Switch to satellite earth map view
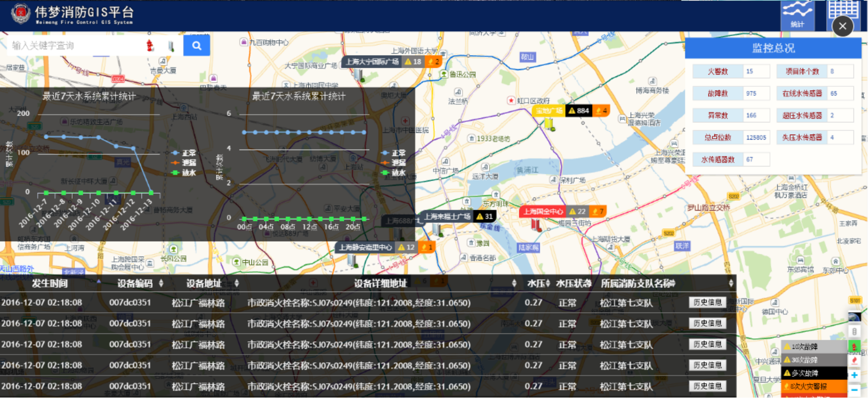The width and height of the screenshot is (868, 398). tap(854, 317)
